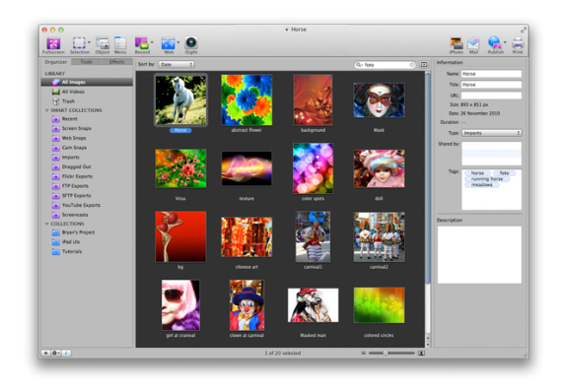Open the Dragged Out smart collection

87,166
